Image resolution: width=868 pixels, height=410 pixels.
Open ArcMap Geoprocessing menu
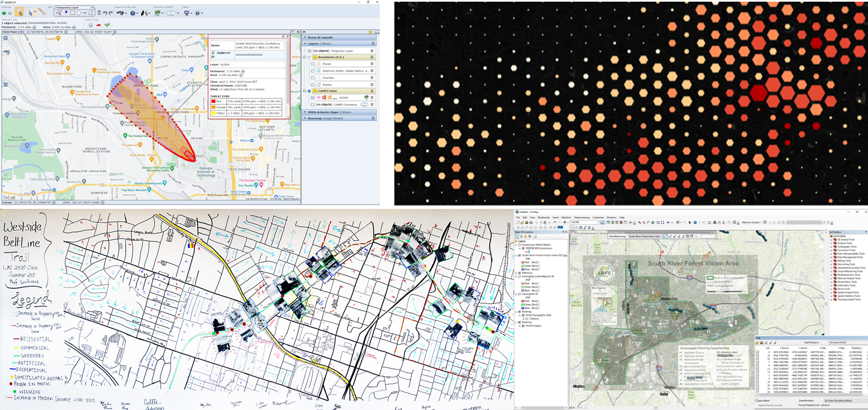581,217
